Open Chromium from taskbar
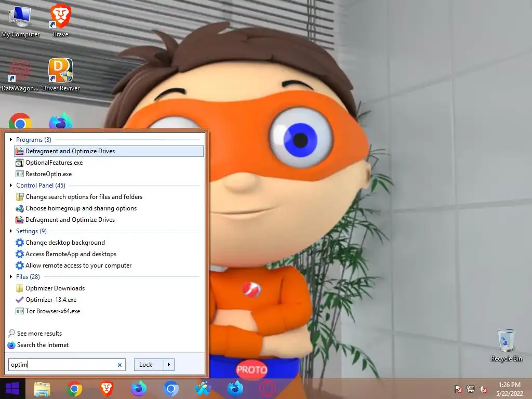 (170, 389)
